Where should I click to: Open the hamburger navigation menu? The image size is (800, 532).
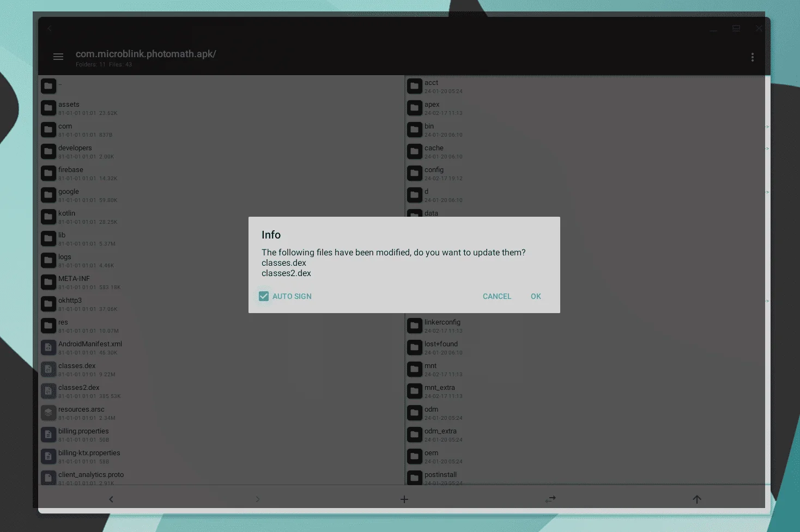58,57
